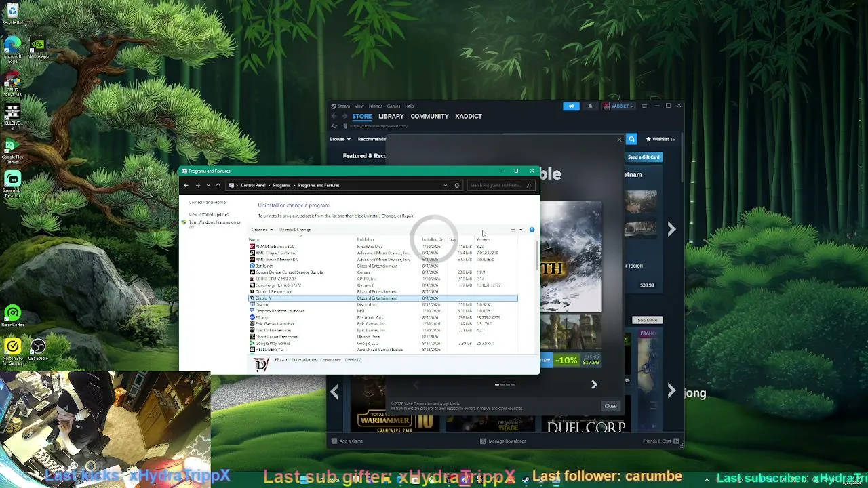Click the Steam store search magnifier button
Screen dimensions: 868x488
pyautogui.click(x=631, y=139)
